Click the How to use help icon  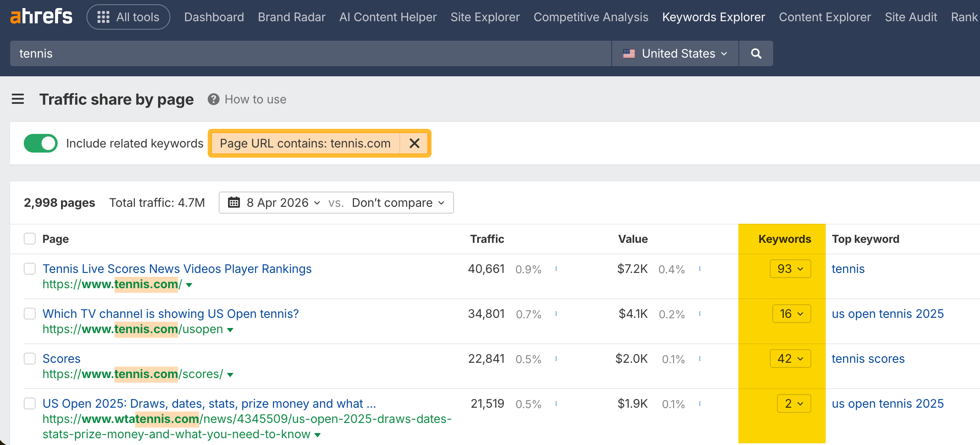pos(213,99)
